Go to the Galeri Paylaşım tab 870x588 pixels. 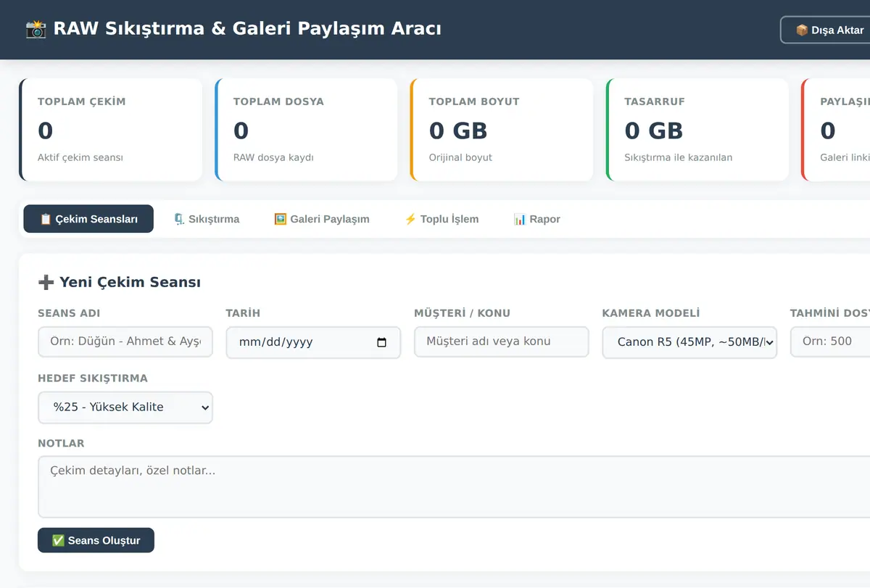322,219
